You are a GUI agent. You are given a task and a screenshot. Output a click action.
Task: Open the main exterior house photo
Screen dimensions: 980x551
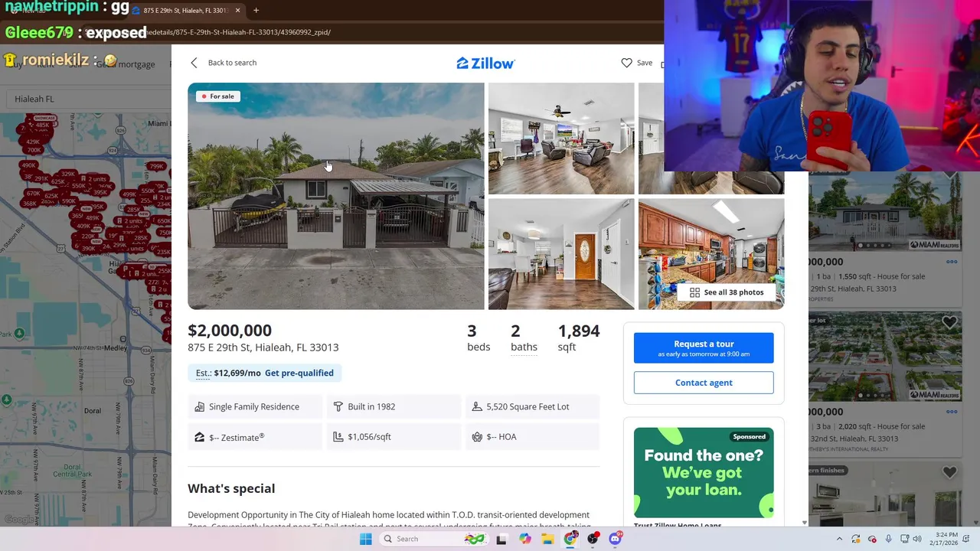point(336,196)
